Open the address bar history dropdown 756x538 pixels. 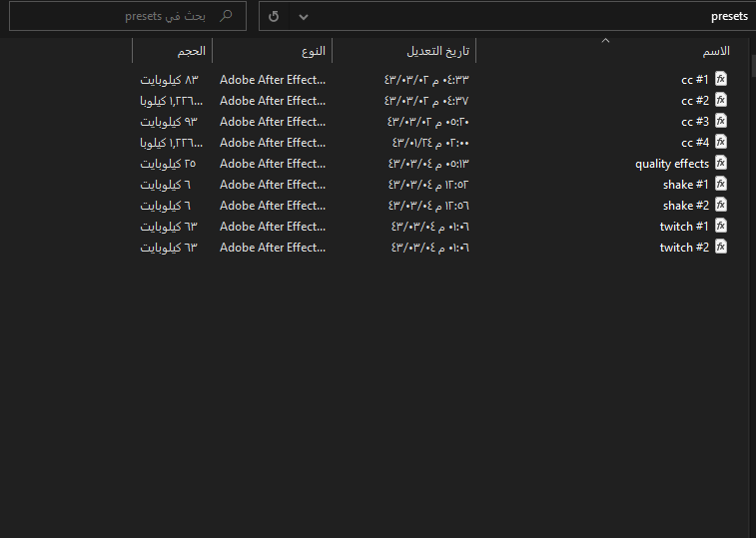pyautogui.click(x=304, y=16)
